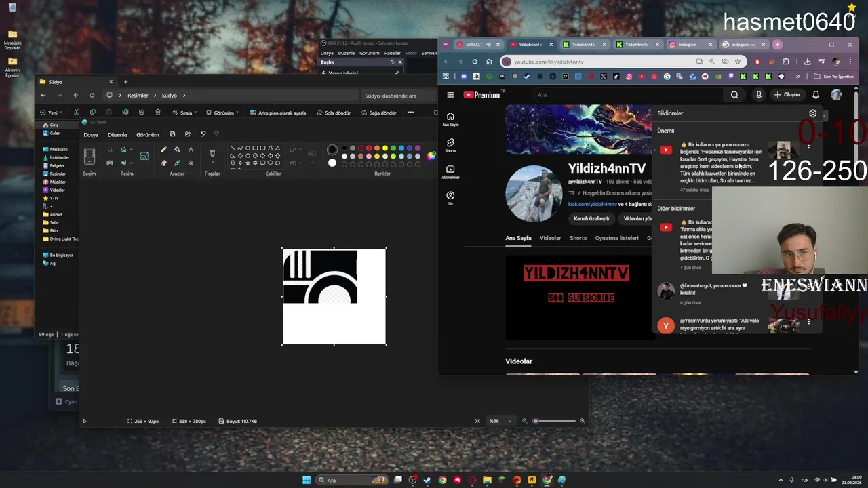Open the Paint zoom percentage dropdown

pos(500,421)
